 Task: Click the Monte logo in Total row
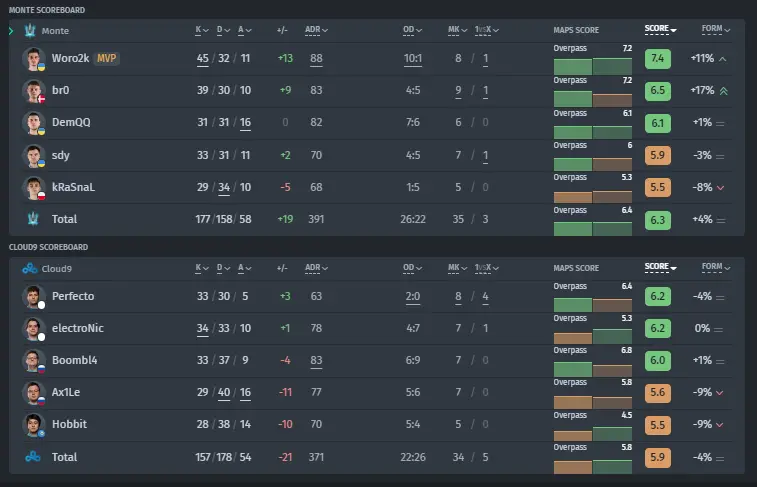[x=33, y=219]
